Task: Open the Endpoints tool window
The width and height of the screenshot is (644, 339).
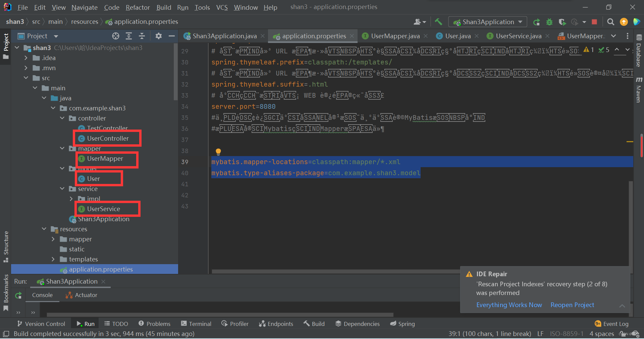Action: (276, 324)
